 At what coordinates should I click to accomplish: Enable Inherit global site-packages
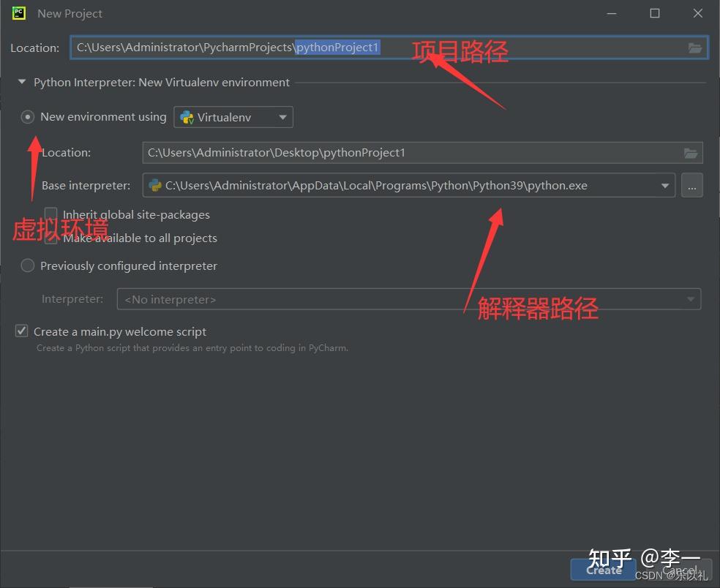tap(50, 214)
